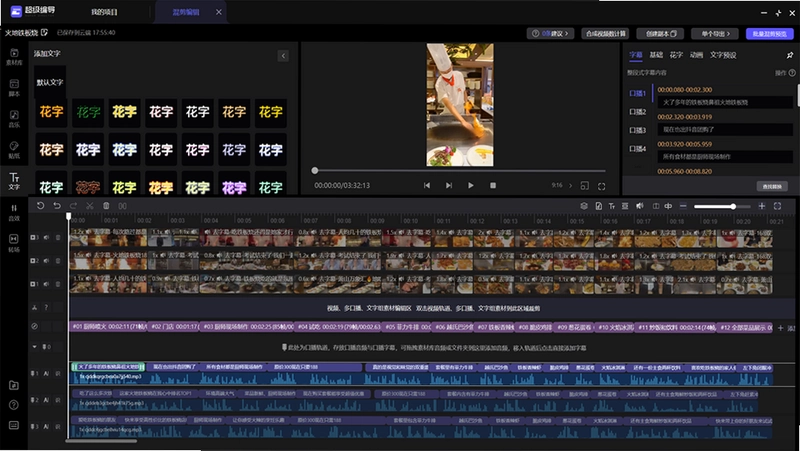
Task: Toggle AI on audio track 3
Action: pos(46,427)
